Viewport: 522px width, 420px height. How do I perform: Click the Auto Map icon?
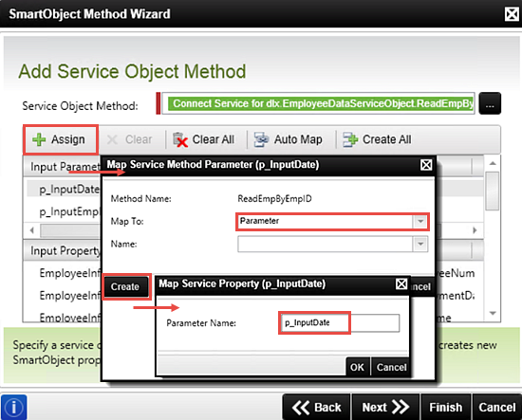point(262,139)
